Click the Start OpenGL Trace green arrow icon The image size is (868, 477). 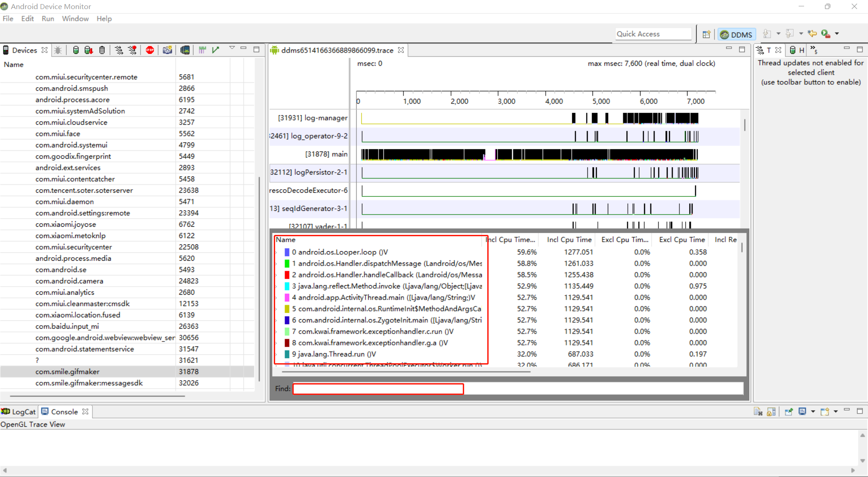tap(216, 50)
